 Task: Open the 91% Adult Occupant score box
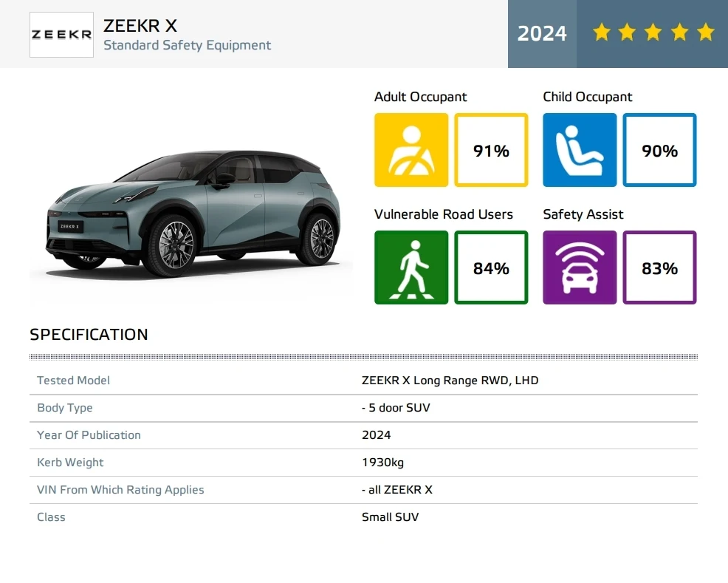click(491, 150)
